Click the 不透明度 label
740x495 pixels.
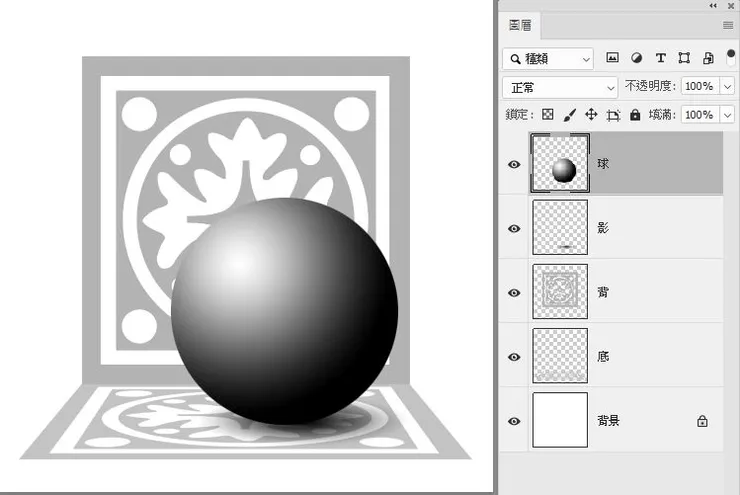click(650, 86)
